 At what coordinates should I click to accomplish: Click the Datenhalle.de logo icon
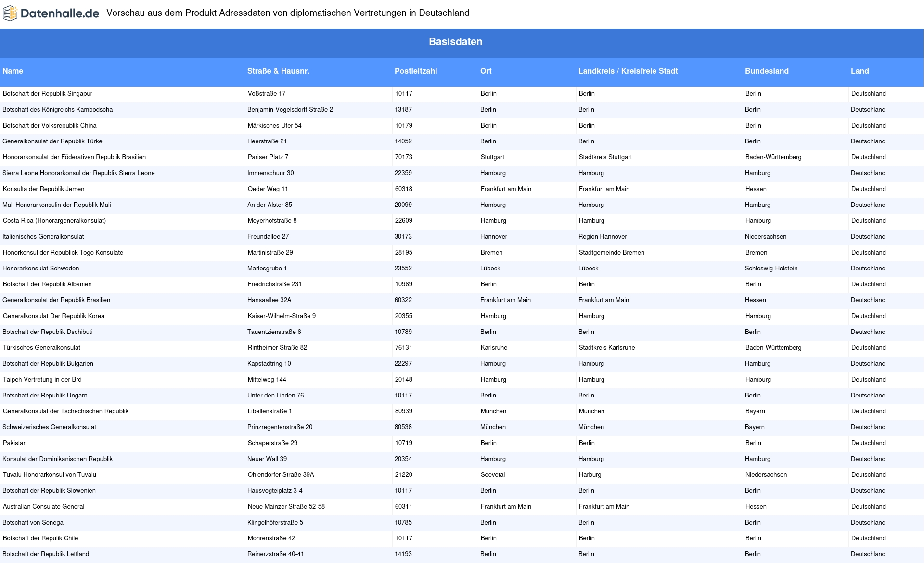[x=10, y=13]
